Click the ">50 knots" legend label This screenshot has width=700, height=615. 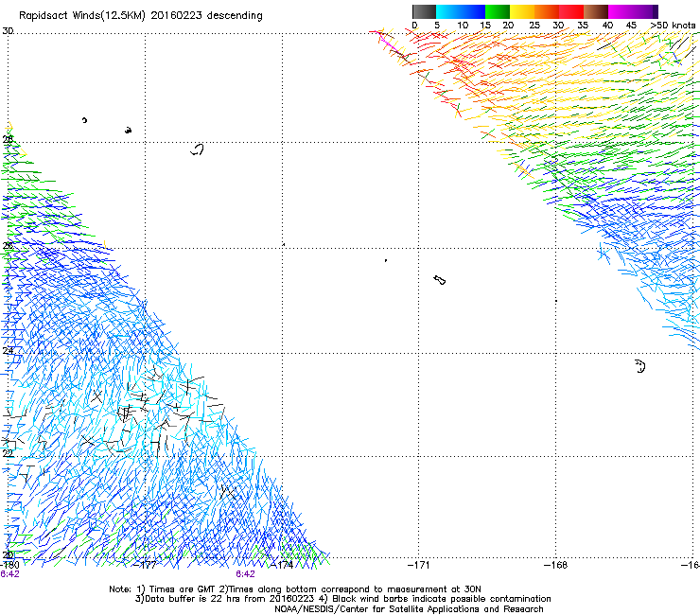coord(673,26)
